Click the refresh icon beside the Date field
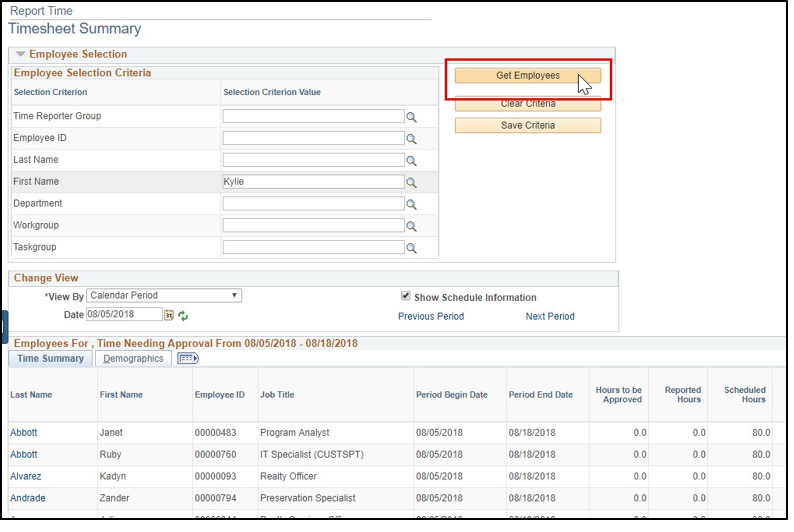Screen dimensions: 794x532 click(x=183, y=316)
